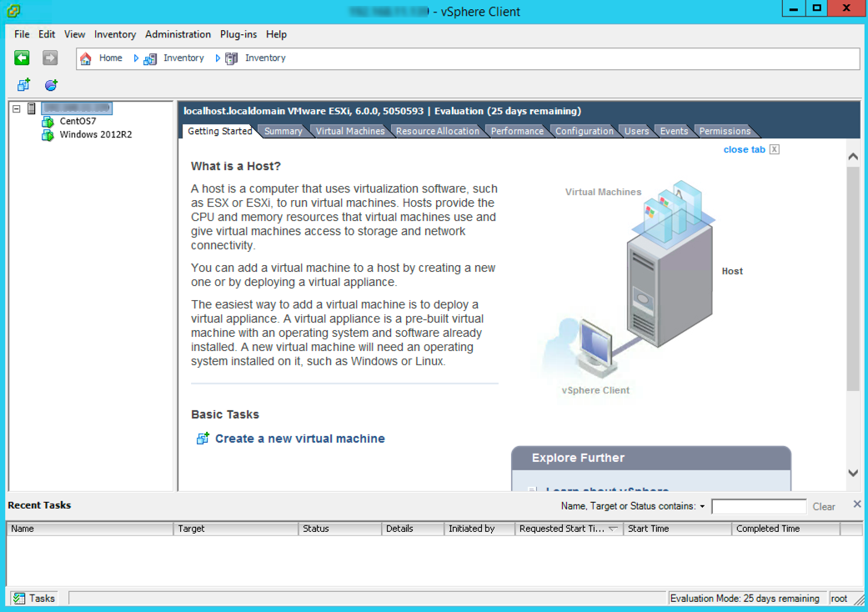Viewport: 868px width, 612px height.
Task: Switch to the Permissions tab
Action: pos(725,131)
